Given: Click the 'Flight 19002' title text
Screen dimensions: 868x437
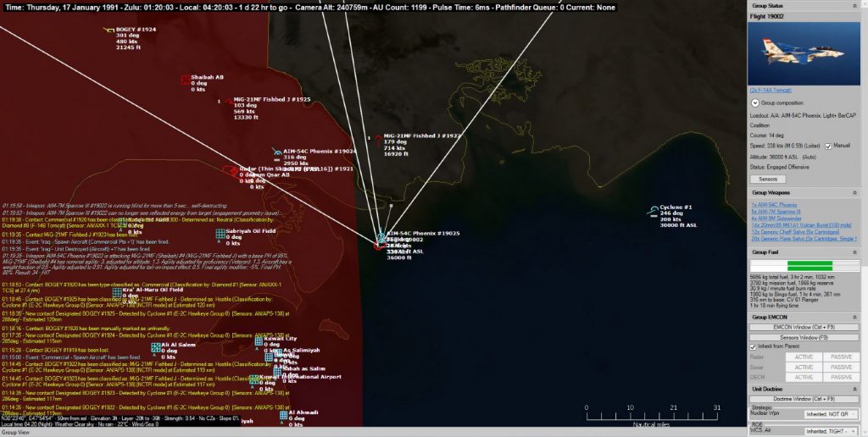Looking at the screenshot, I should click(766, 17).
